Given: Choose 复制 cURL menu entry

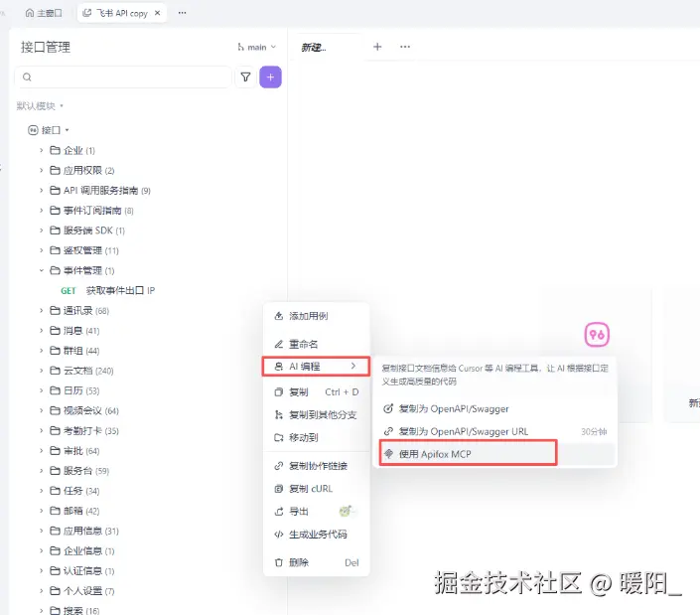Looking at the screenshot, I should pos(316,489).
